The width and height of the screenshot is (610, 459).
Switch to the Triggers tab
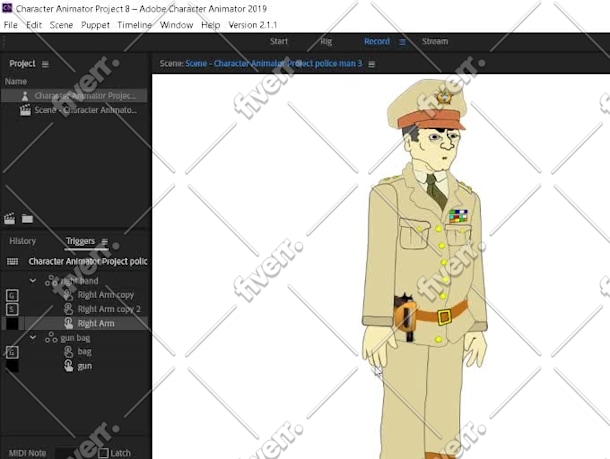coord(80,241)
